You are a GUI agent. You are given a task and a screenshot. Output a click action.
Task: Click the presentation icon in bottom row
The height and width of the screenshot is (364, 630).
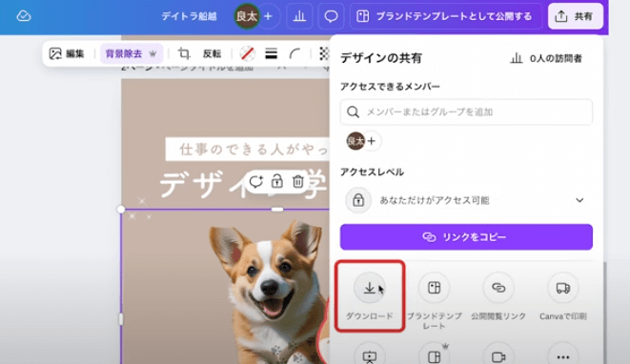[x=369, y=356]
